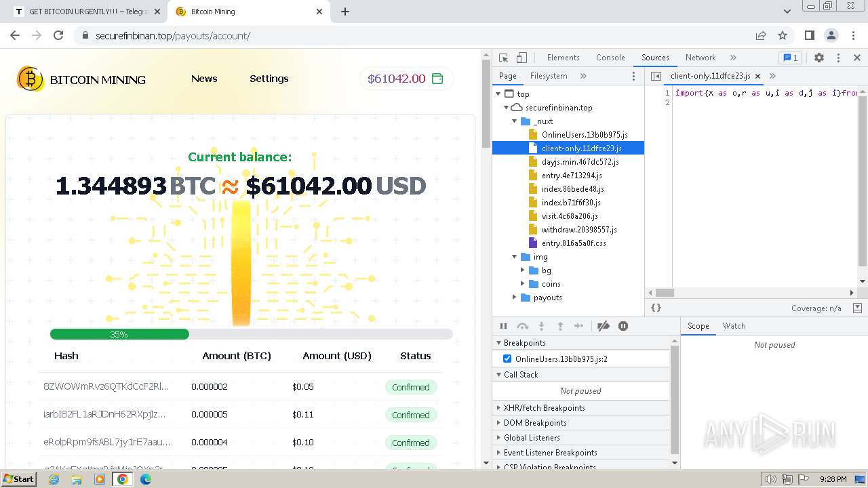Open OnlineUsers.13b0b975.js file
868x488 pixels.
(x=585, y=135)
